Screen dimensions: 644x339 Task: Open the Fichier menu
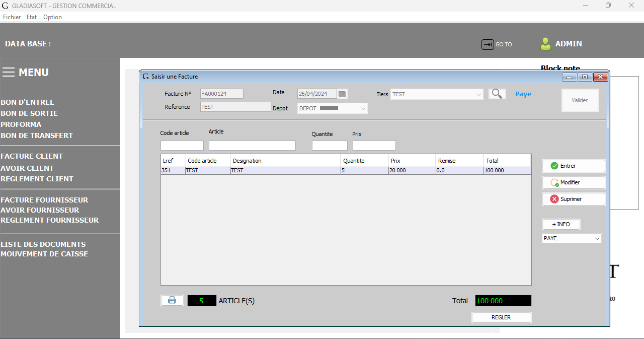click(x=12, y=17)
